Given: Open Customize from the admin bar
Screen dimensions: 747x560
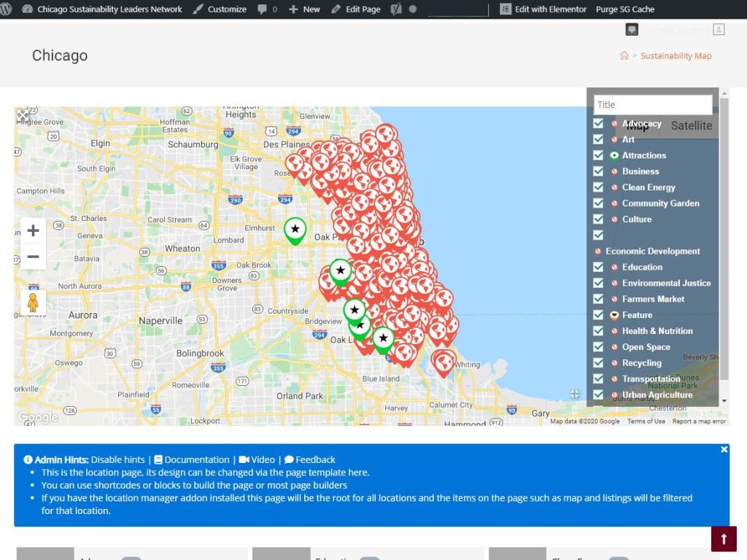Looking at the screenshot, I should [x=220, y=9].
